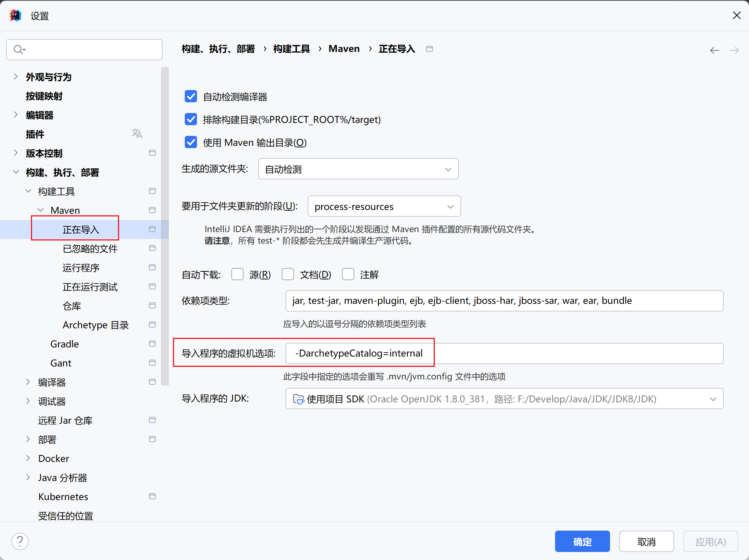Select 运行程序 under Maven
The height and width of the screenshot is (560, 749).
(81, 268)
